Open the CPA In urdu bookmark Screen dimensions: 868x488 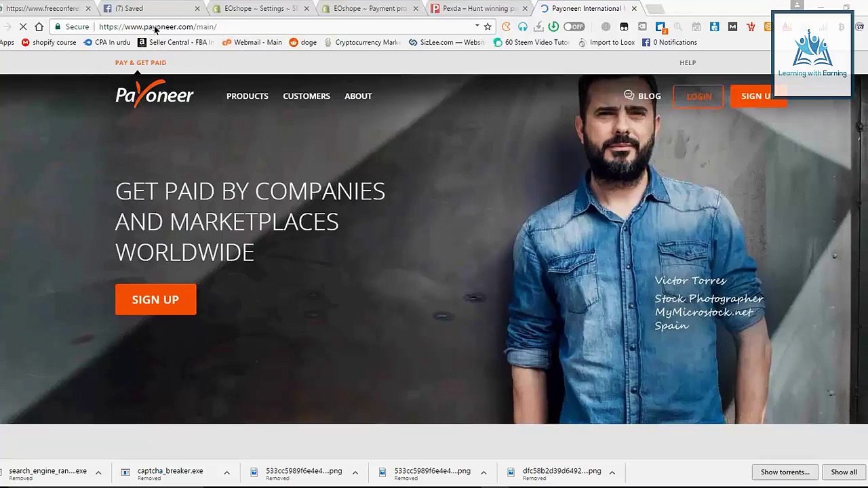pyautogui.click(x=107, y=42)
